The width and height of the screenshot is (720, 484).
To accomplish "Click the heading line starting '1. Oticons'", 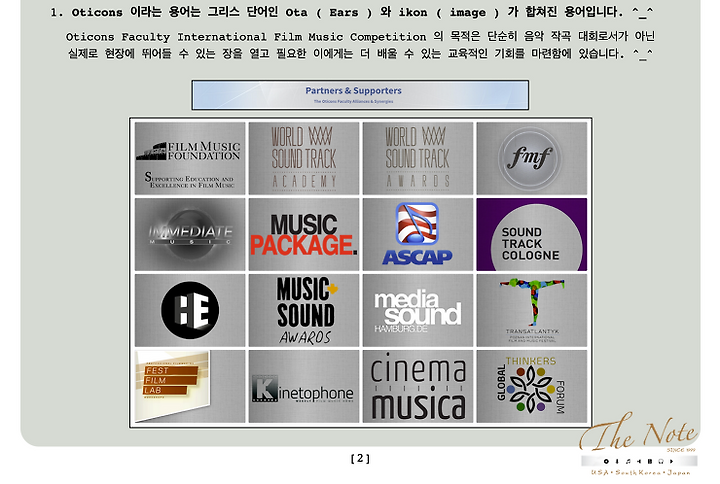I will (x=352, y=12).
